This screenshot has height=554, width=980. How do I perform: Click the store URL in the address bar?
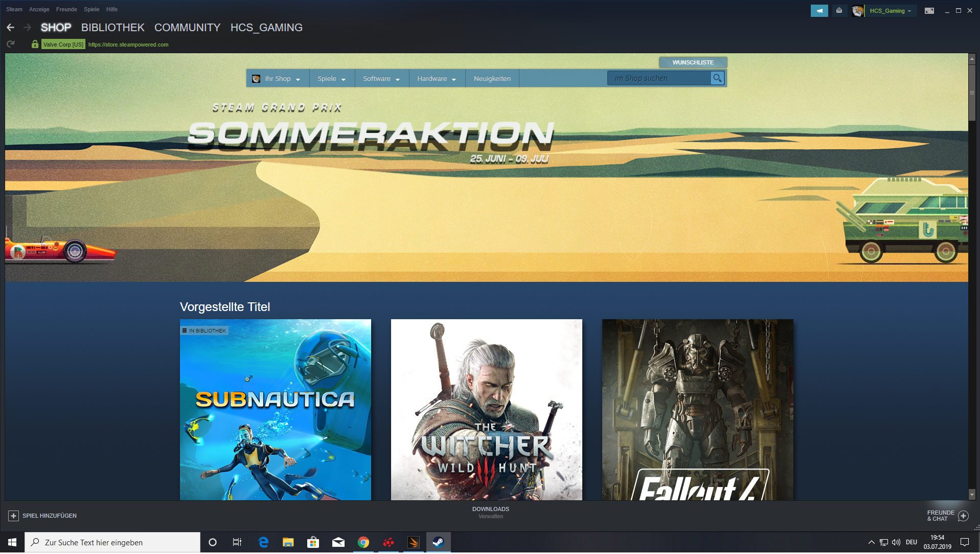click(x=128, y=45)
